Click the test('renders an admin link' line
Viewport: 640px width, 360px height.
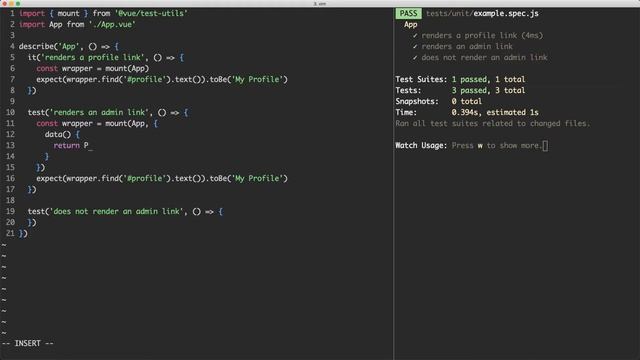pyautogui.click(x=108, y=113)
